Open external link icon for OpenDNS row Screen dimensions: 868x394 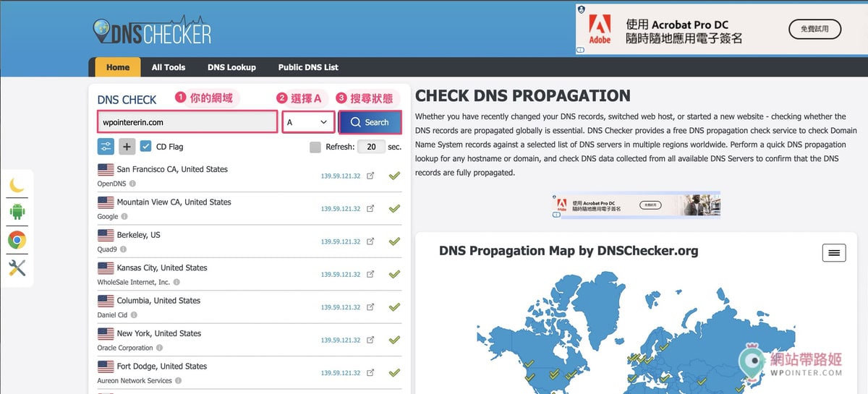(x=370, y=176)
